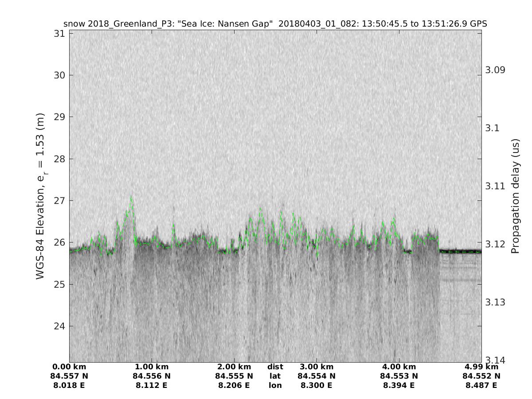Click the 8.206 E longitude label
Viewport: 532px width, 399px height.
[234, 385]
